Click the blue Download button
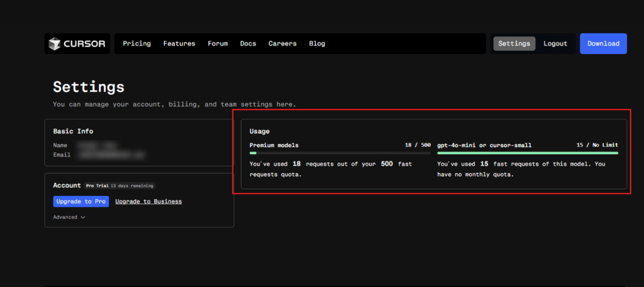The height and width of the screenshot is (287, 644). coord(603,43)
